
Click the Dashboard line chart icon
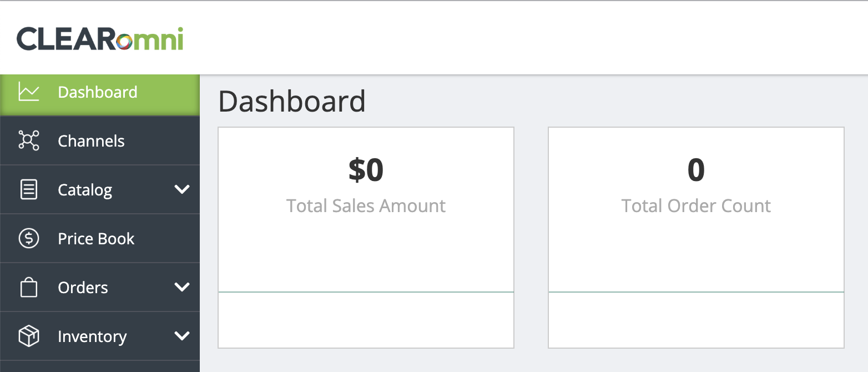(x=29, y=92)
